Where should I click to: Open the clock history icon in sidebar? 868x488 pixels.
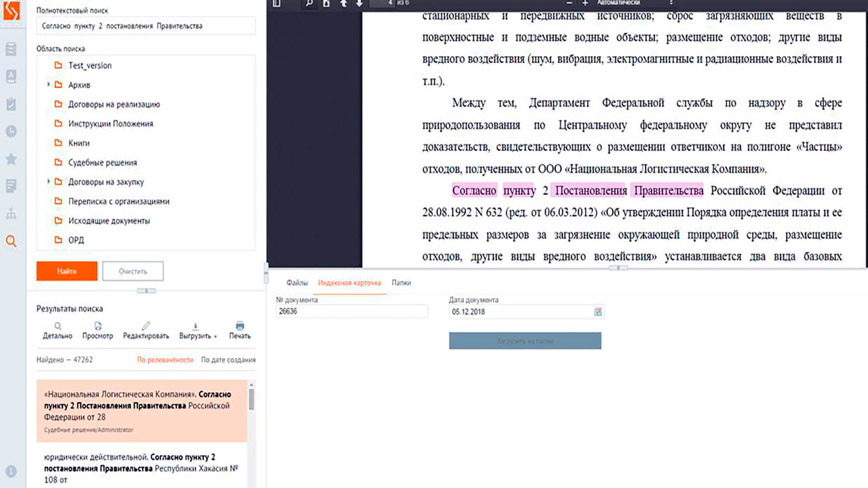click(x=11, y=131)
